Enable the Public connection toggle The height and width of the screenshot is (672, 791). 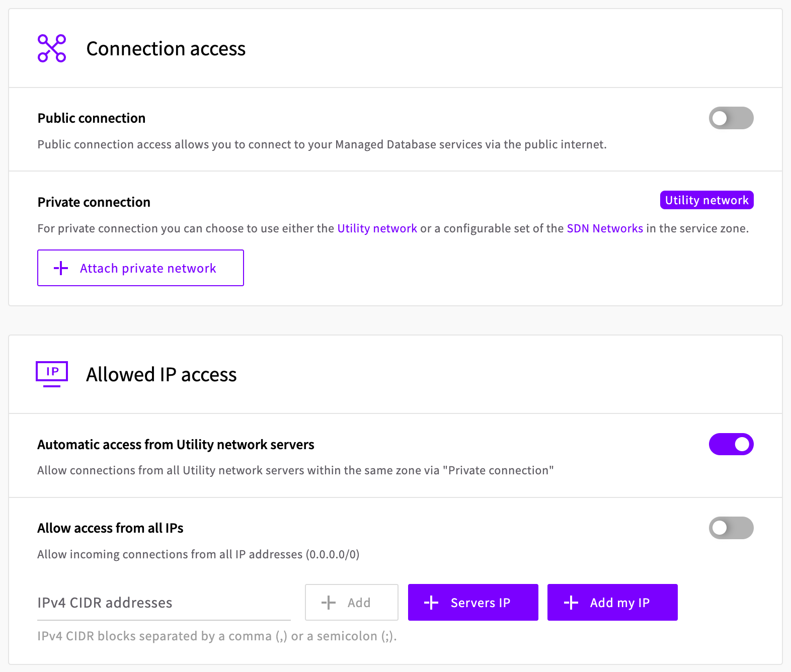[731, 118]
